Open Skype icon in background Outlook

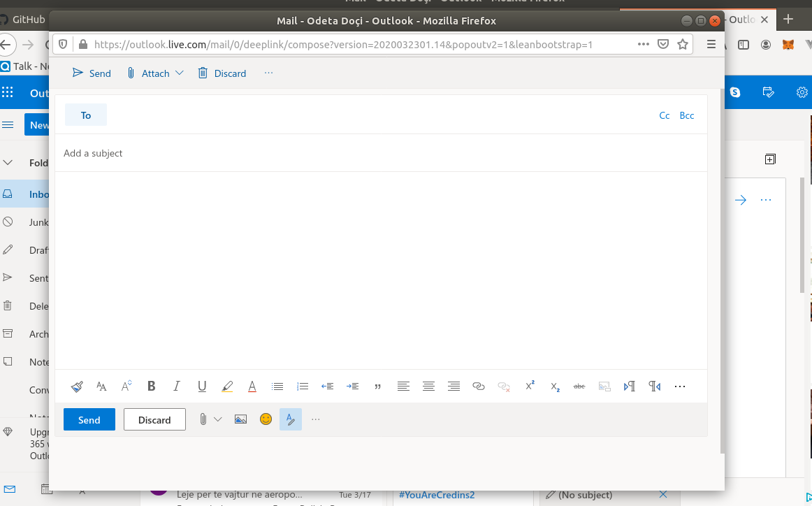point(735,93)
